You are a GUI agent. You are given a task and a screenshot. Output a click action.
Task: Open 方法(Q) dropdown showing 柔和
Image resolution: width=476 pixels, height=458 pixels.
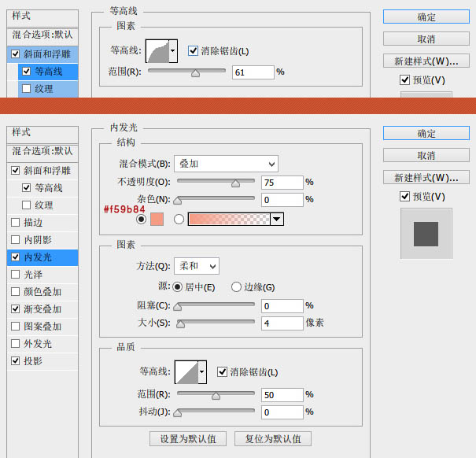(x=197, y=266)
